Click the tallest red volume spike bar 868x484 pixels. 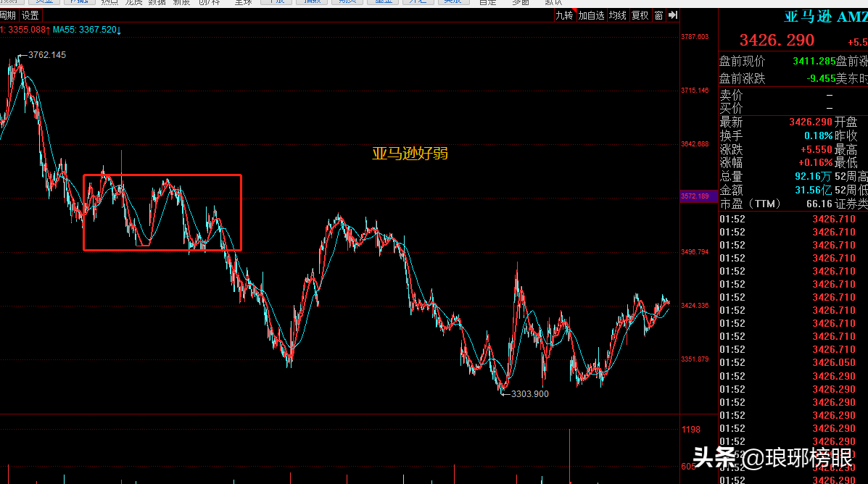click(x=570, y=456)
